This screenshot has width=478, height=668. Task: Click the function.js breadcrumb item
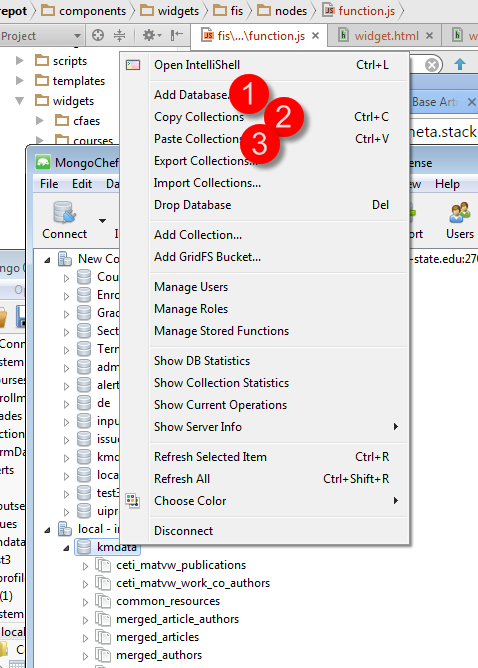tap(359, 11)
